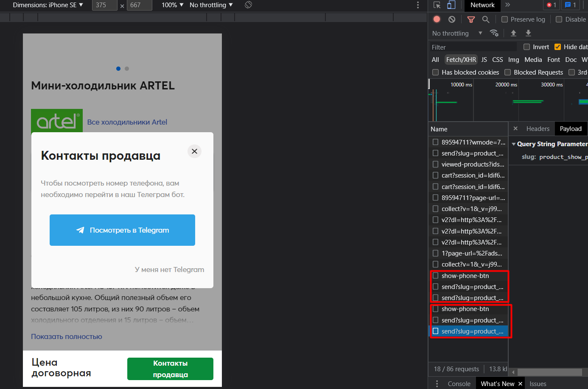Click the error count badge

(552, 5)
